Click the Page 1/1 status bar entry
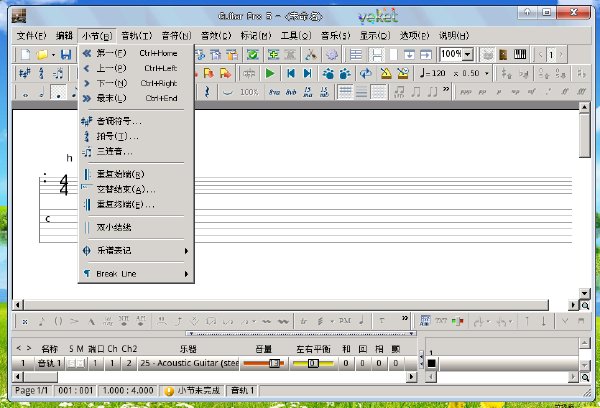The height and width of the screenshot is (408, 600). pos(31,390)
